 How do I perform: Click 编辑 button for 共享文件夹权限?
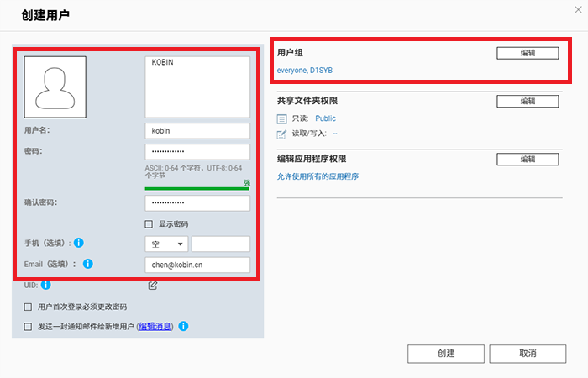(528, 101)
